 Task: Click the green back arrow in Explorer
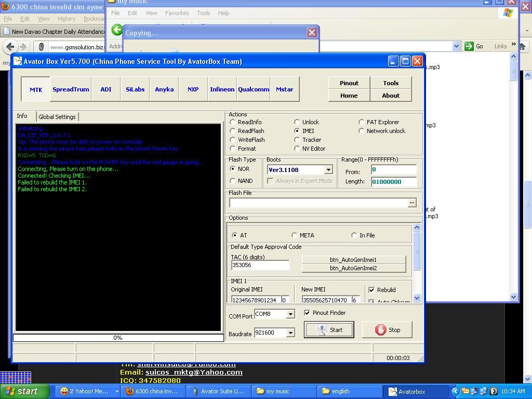point(117,31)
